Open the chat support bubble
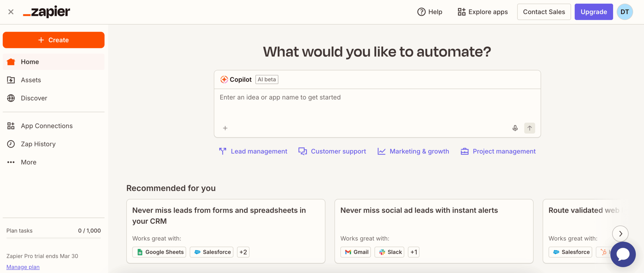 [x=623, y=254]
